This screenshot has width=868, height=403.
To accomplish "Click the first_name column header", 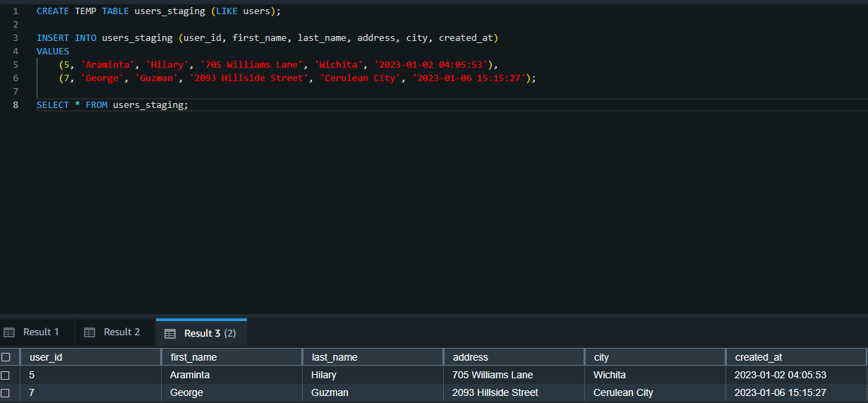I will (193, 357).
